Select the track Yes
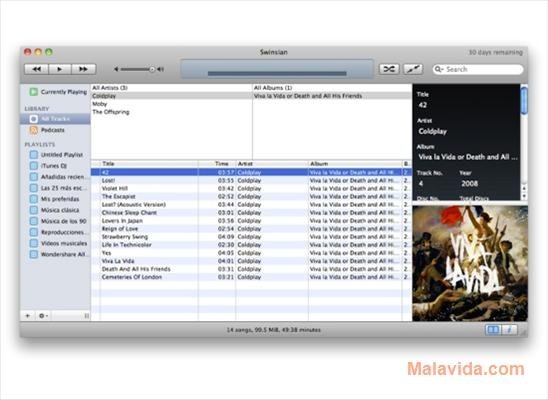Screen dimensions: 548x400 pos(251,253)
